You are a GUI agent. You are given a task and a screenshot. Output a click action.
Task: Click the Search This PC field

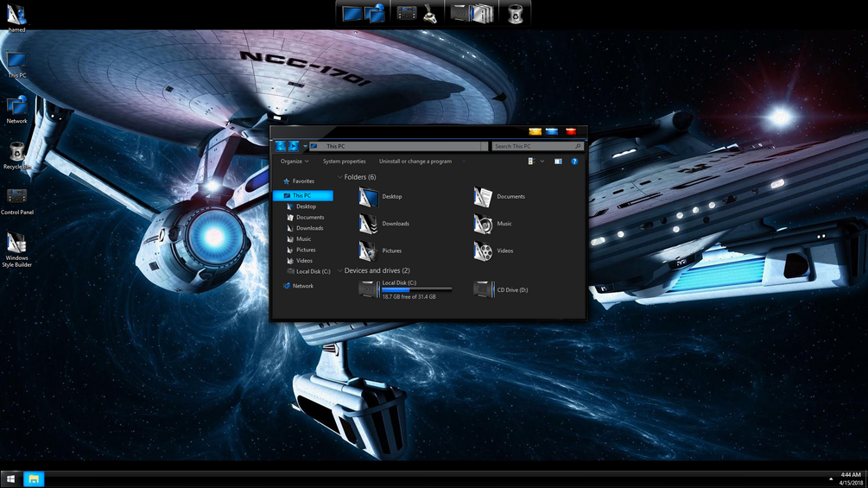click(x=537, y=146)
